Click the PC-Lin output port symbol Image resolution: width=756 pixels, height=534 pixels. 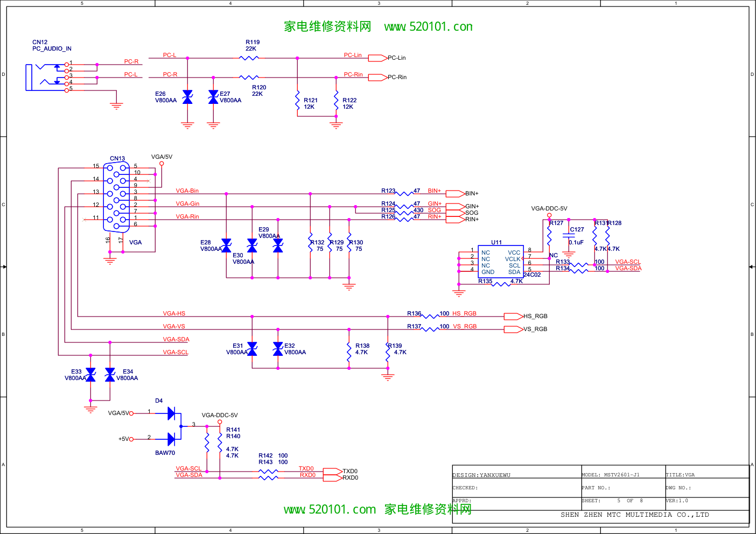pos(377,58)
